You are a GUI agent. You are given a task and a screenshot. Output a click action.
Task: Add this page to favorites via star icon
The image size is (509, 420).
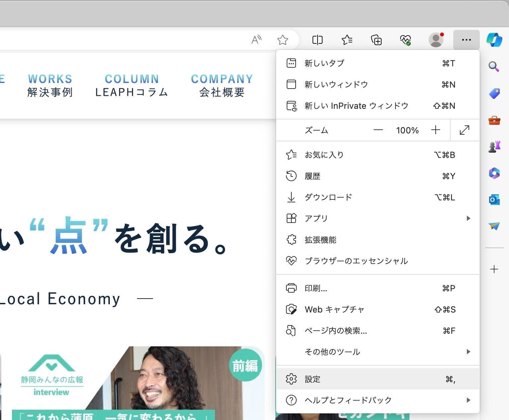click(x=283, y=40)
